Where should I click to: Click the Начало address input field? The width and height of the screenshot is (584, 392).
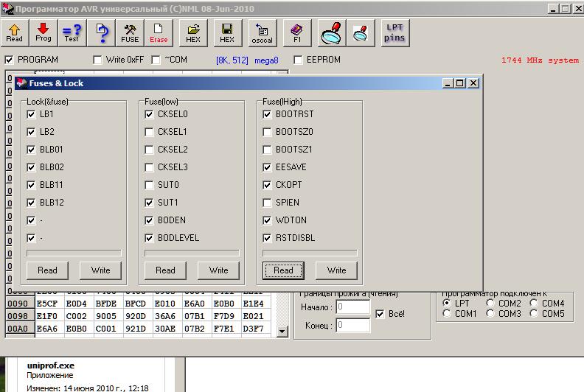(x=353, y=307)
